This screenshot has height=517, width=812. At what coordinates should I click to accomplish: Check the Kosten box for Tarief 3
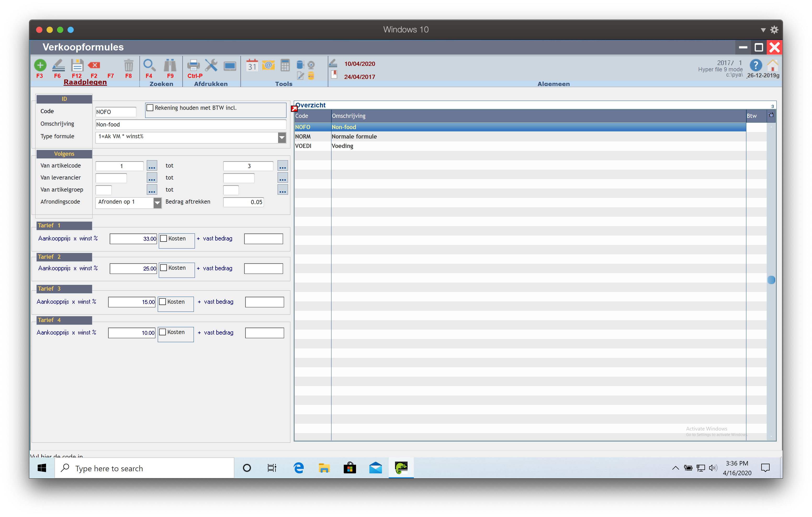(x=162, y=302)
